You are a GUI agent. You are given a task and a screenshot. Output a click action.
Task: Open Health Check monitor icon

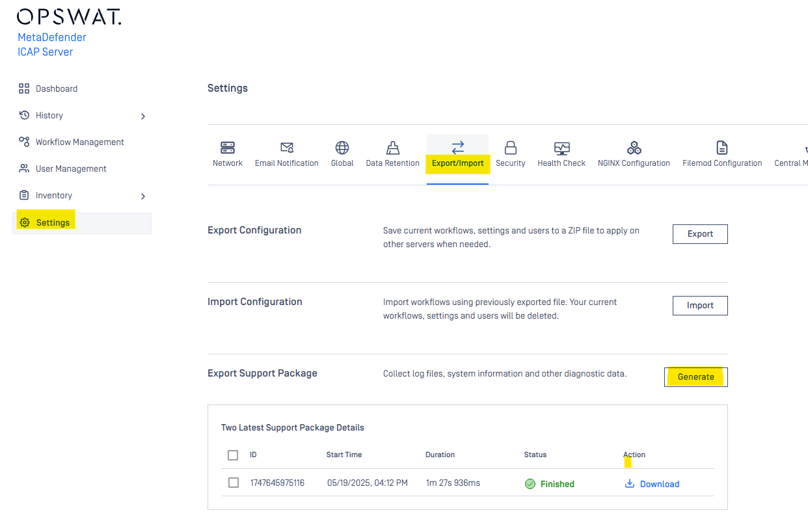coord(561,148)
